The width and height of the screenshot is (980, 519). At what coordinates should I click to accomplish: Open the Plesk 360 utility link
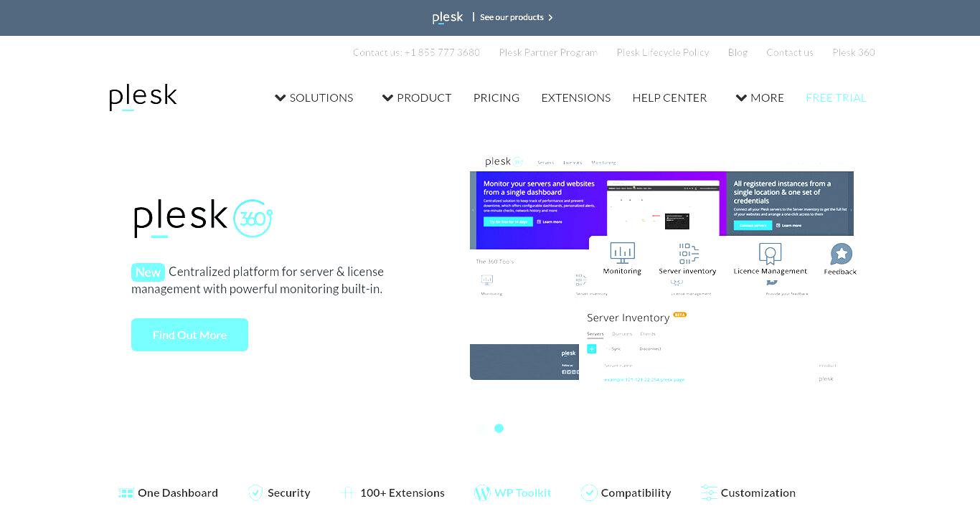pyautogui.click(x=854, y=52)
